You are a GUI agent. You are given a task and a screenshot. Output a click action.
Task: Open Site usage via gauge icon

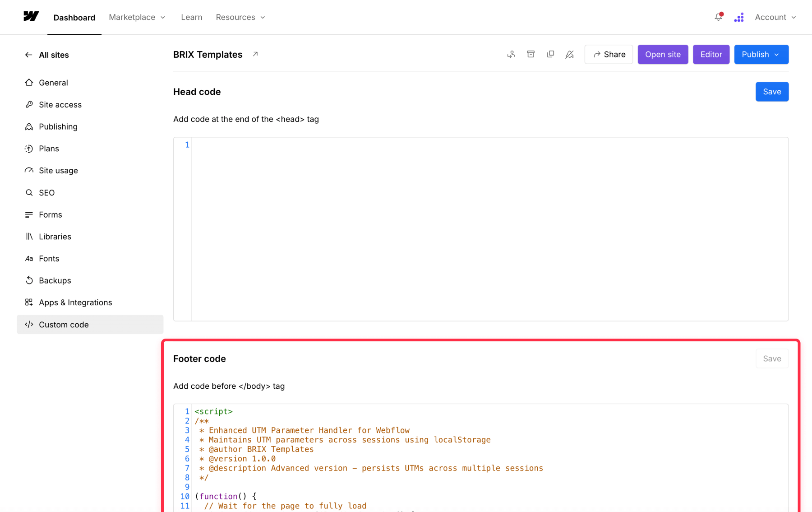click(x=29, y=170)
